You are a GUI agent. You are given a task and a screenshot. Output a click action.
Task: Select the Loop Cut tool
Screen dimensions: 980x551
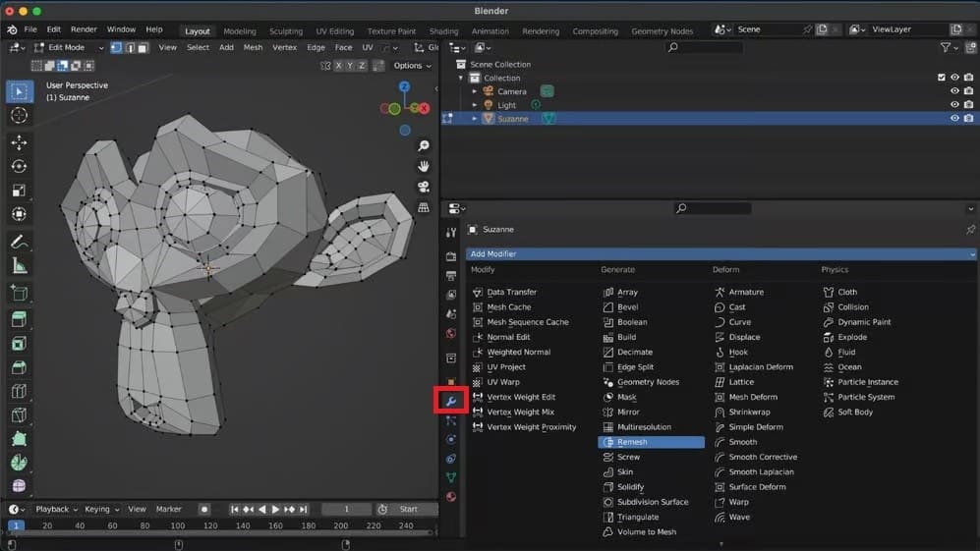(19, 391)
